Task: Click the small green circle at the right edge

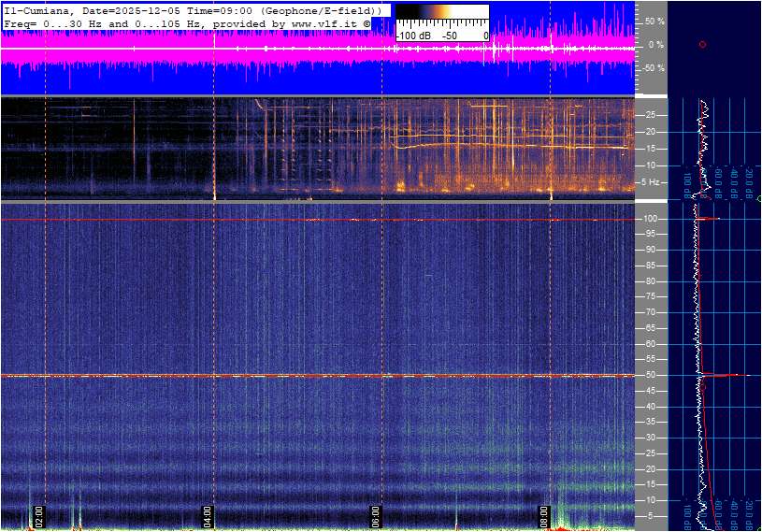Action: pyautogui.click(x=759, y=199)
